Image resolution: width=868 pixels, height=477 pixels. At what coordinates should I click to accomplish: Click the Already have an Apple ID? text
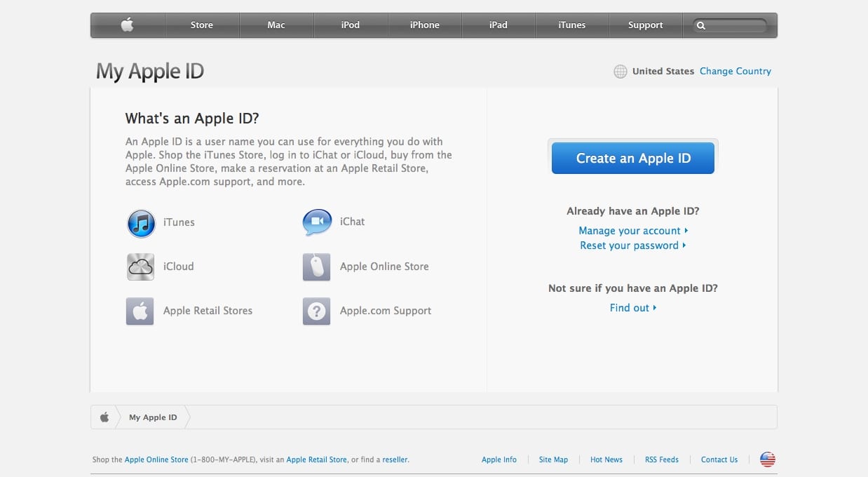633,211
